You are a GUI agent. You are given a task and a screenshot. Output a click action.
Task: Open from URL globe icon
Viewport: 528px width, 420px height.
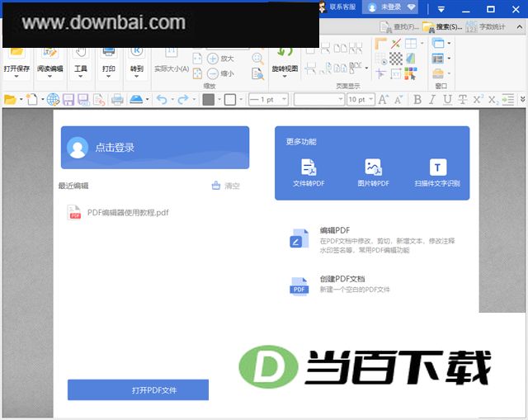[x=53, y=100]
